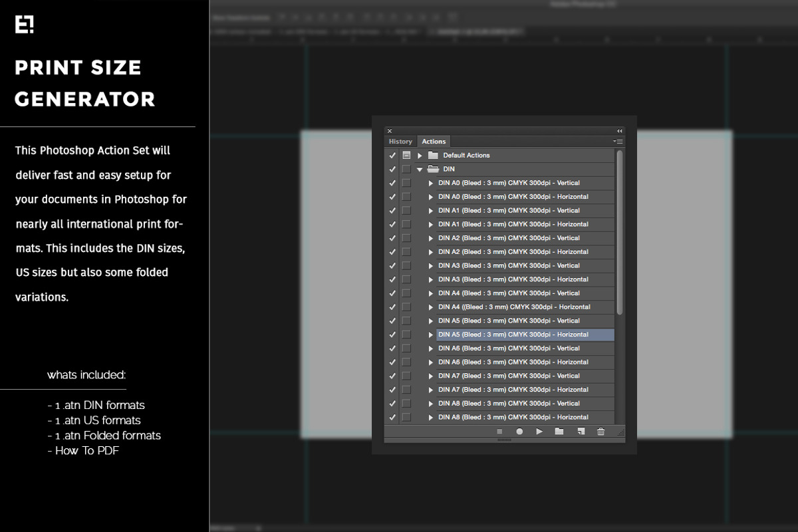The image size is (798, 532).
Task: Select 'DIN A5 (Bleed : 3 mm) CMYK 300dpi - Vertical'
Action: tap(509, 321)
